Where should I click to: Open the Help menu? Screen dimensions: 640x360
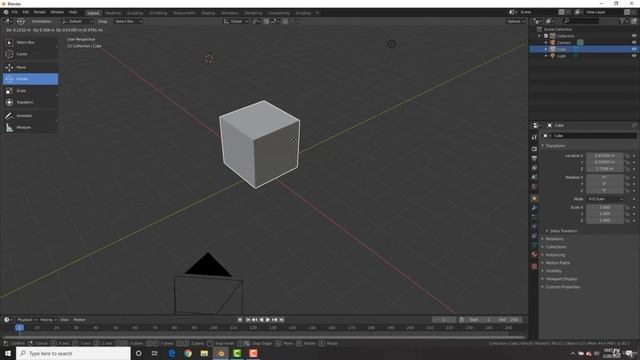point(73,12)
